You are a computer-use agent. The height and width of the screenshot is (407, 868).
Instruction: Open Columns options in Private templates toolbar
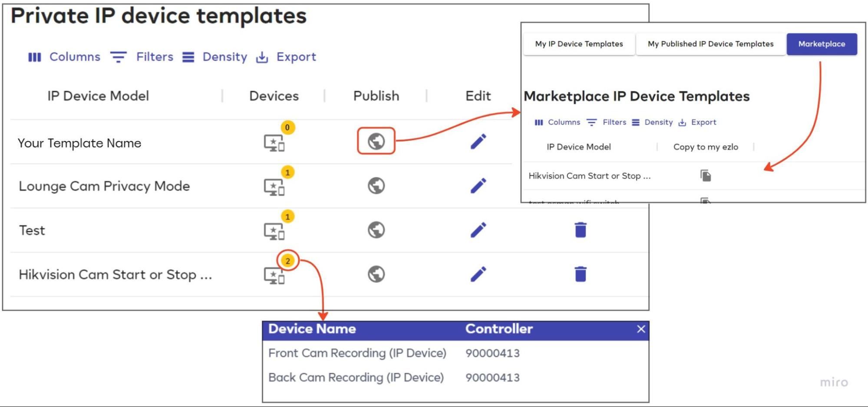64,57
